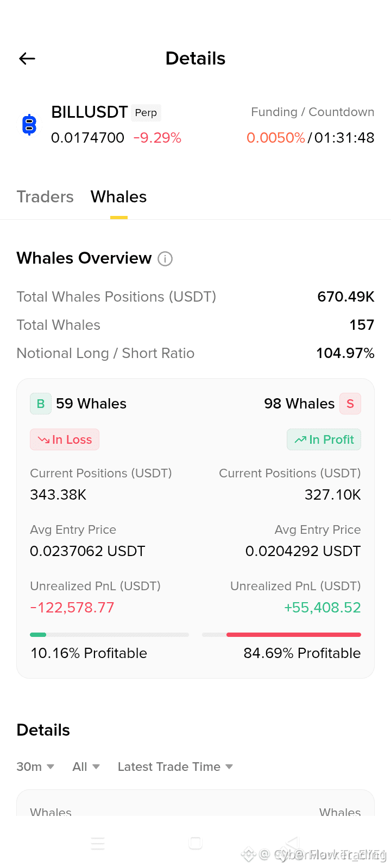The image size is (391, 868).
Task: Open the 30m timeframe dropdown
Action: [x=35, y=767]
